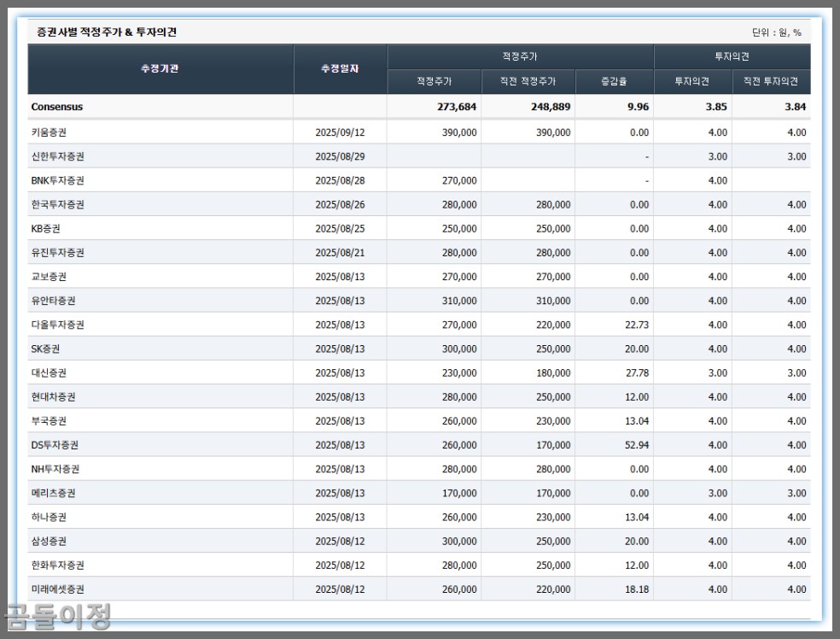Click 270,000 target price in BNK투자증권 row
The image size is (840, 639).
tap(459, 180)
